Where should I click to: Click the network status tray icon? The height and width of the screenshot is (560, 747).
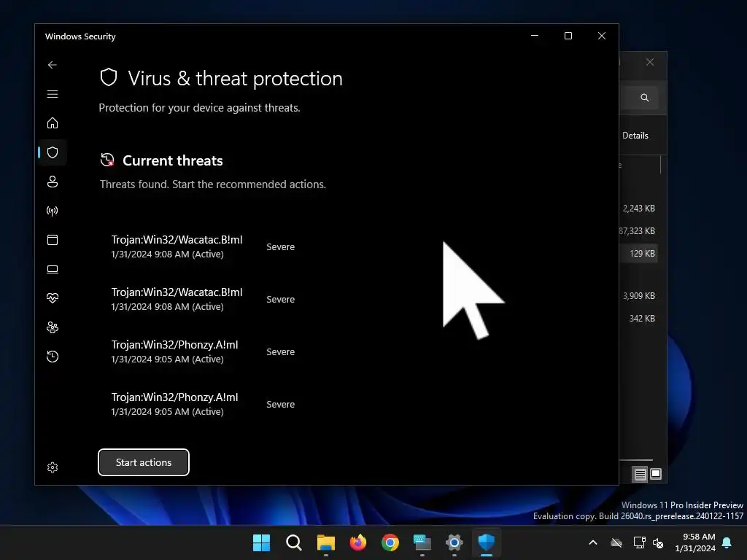(639, 542)
